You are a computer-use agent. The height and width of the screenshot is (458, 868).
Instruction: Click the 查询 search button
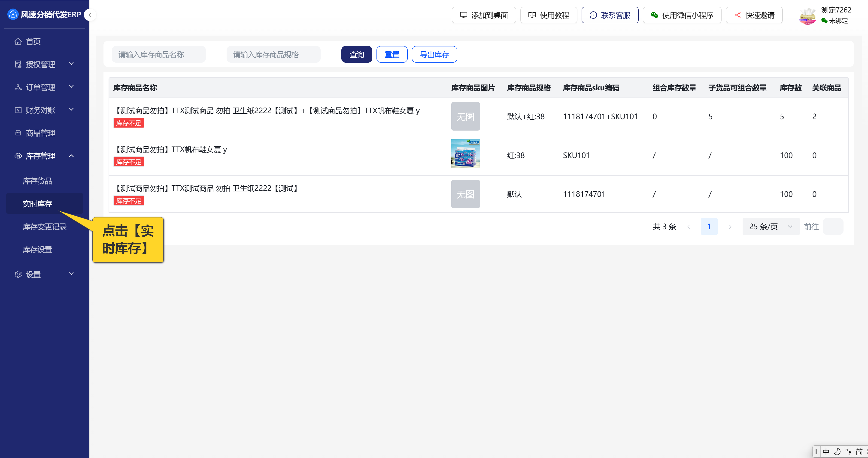pos(356,54)
